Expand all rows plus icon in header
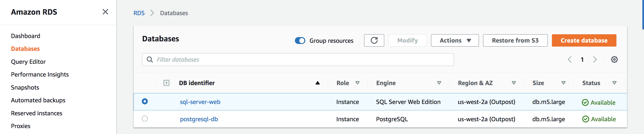644x134 pixels. [x=166, y=83]
